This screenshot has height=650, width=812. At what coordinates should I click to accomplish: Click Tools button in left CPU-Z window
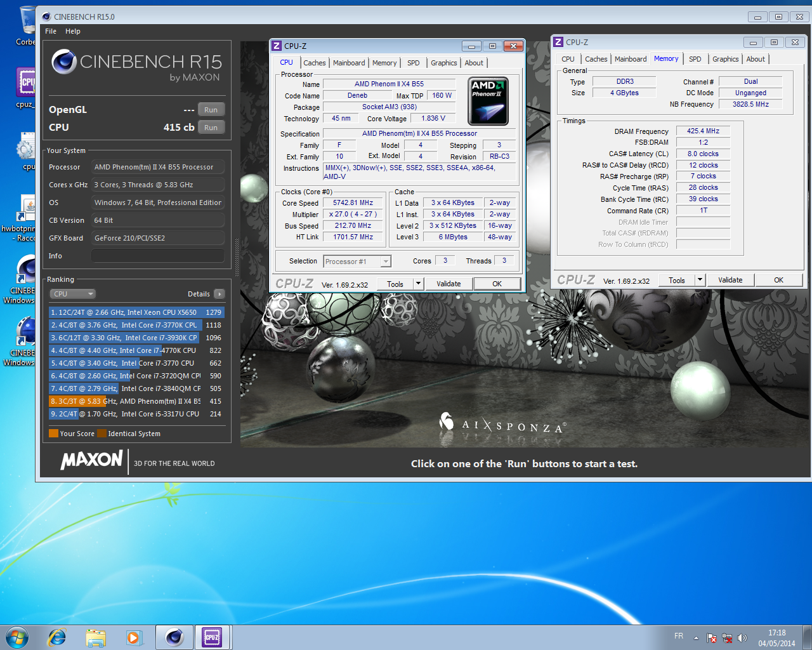coord(395,284)
